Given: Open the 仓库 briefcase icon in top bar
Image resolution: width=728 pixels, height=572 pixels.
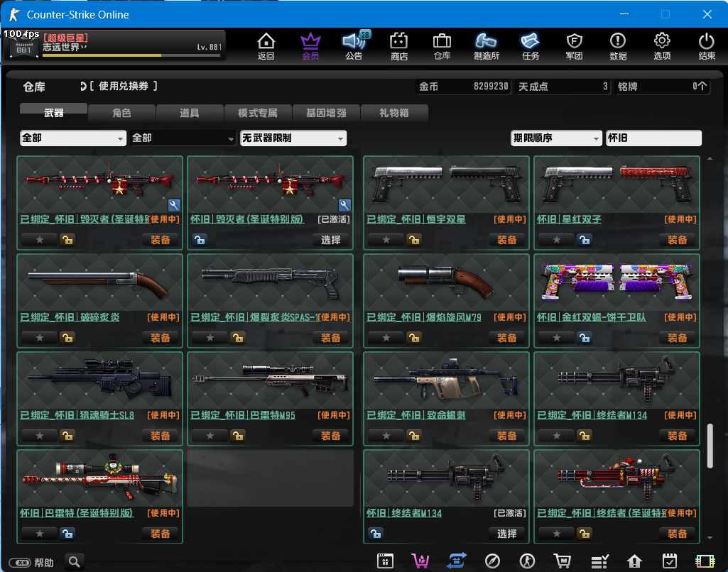Looking at the screenshot, I should coord(442,46).
